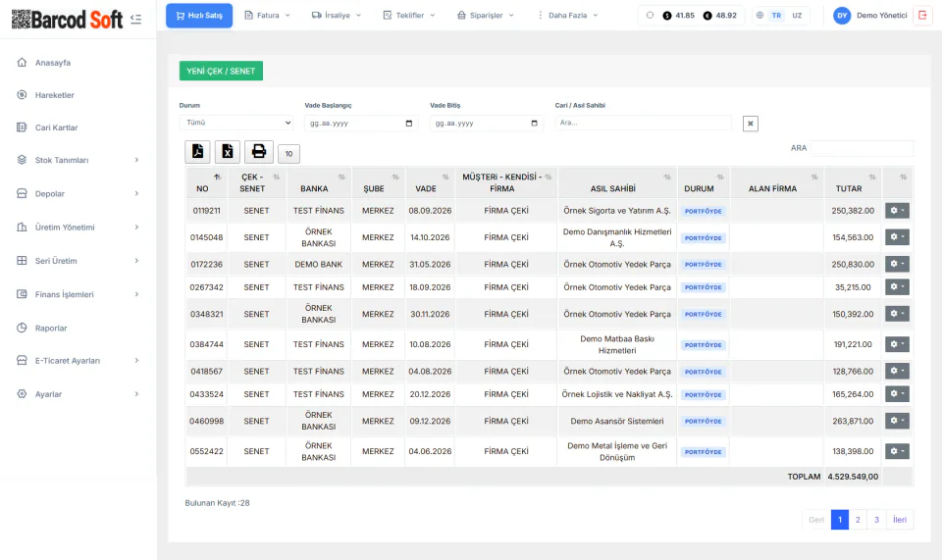Open the Daha Fazla dropdown menu
The image size is (942, 560).
click(568, 16)
